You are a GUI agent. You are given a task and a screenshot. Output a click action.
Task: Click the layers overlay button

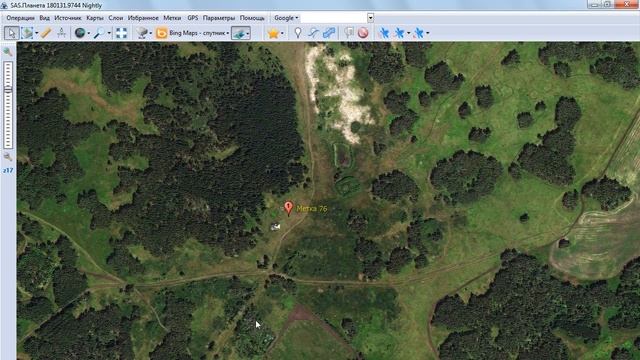(x=239, y=33)
